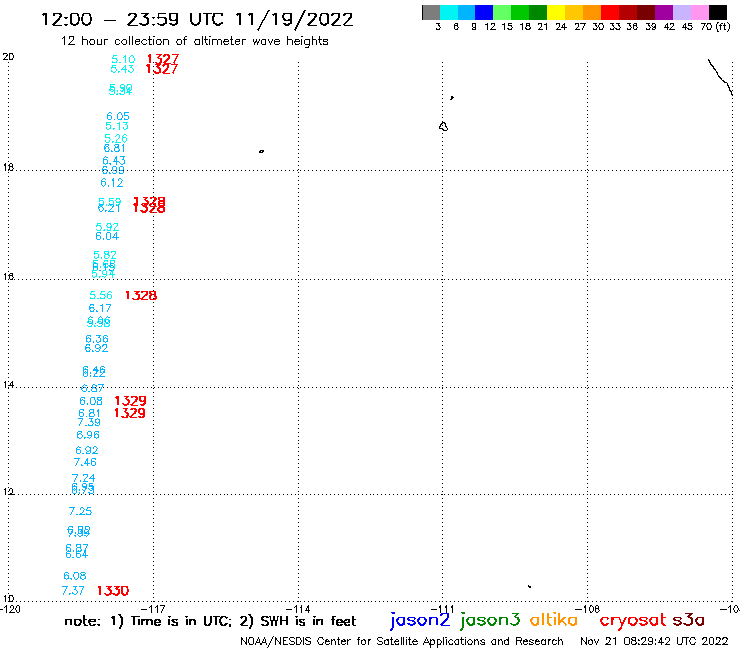Click the NOAA/NESDIS Center credit line
740x650 pixels.
click(402, 641)
